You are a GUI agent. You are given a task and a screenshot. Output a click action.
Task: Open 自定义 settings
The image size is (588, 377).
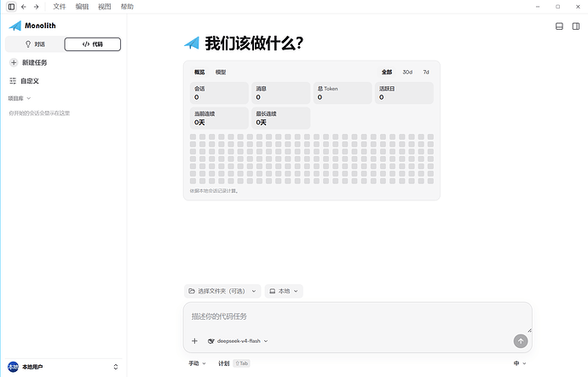coord(25,81)
